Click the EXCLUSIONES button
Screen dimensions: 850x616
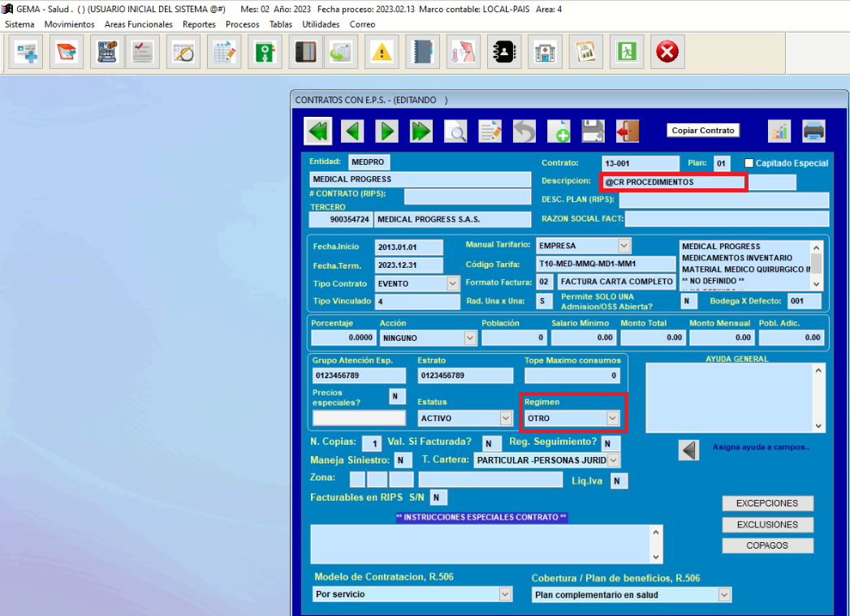click(x=767, y=524)
